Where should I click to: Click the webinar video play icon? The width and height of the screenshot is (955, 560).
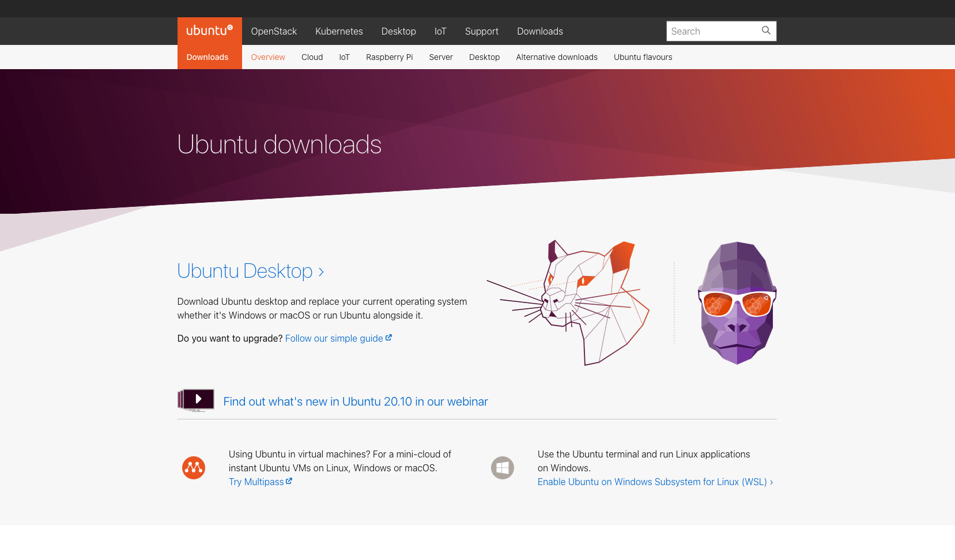[x=196, y=400]
